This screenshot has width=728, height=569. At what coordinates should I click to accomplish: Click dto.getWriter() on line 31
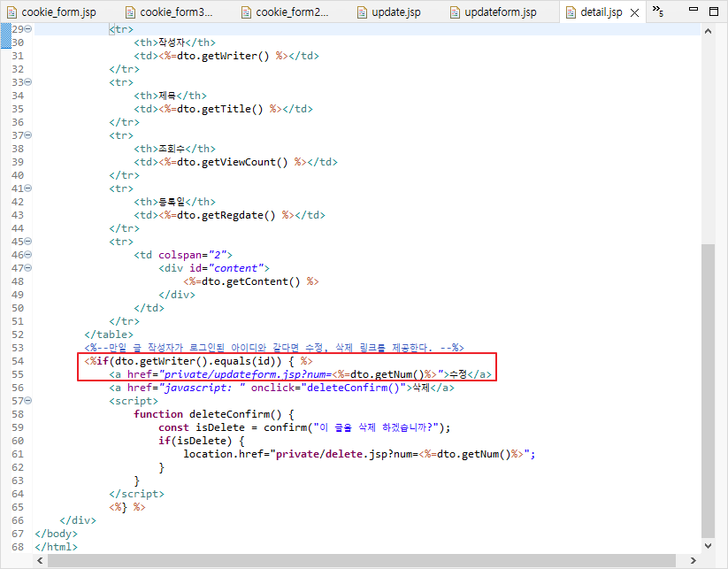(x=223, y=56)
